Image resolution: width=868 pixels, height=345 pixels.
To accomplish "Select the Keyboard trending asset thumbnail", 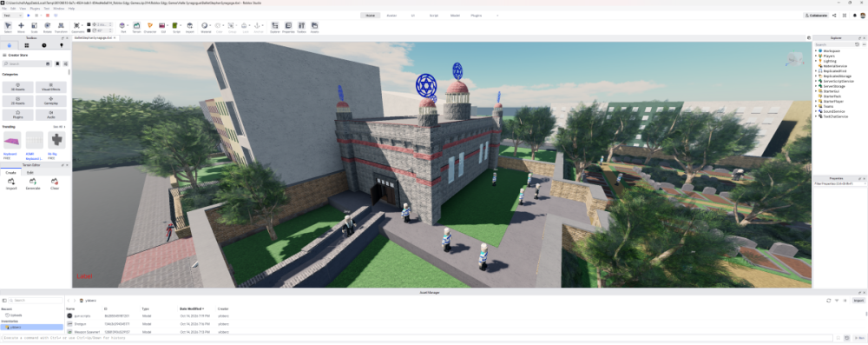I will point(11,140).
